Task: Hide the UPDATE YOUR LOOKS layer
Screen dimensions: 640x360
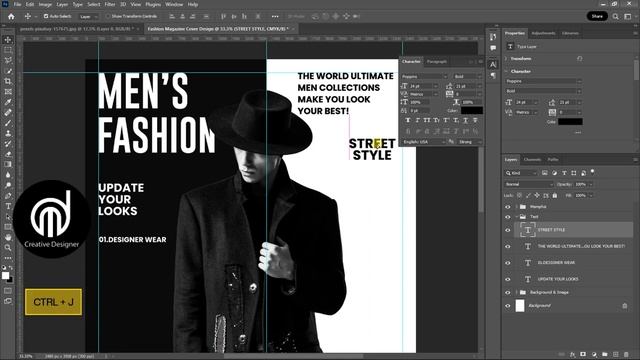Action: click(508, 279)
